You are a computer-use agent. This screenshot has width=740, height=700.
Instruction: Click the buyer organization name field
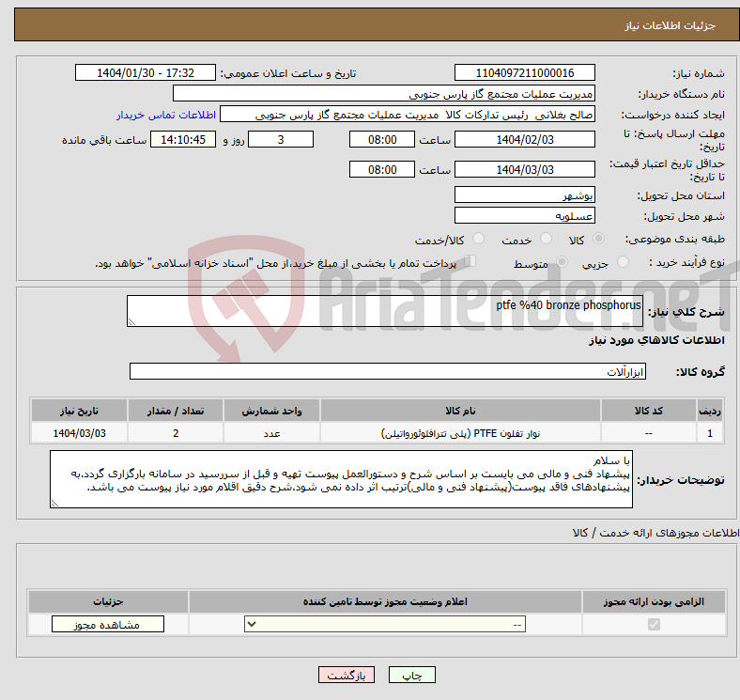click(383, 94)
